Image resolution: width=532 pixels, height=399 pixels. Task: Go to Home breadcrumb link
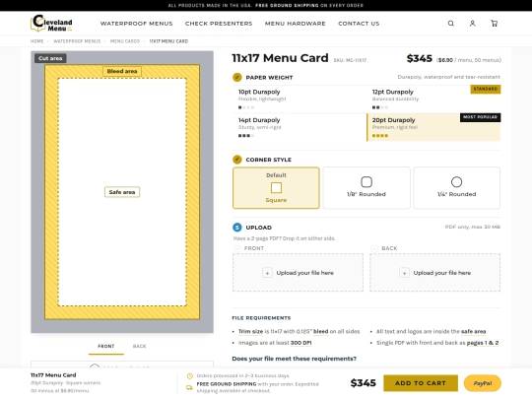(37, 41)
